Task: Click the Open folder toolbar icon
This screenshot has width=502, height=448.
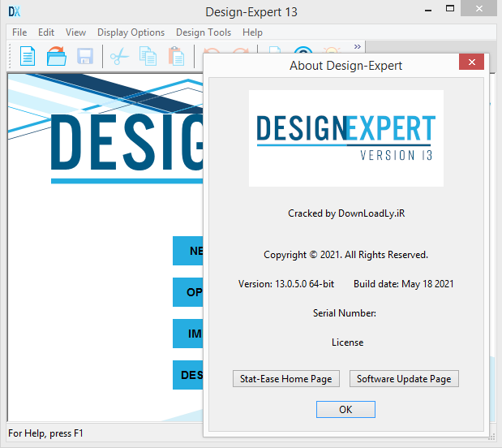Action: (56, 56)
